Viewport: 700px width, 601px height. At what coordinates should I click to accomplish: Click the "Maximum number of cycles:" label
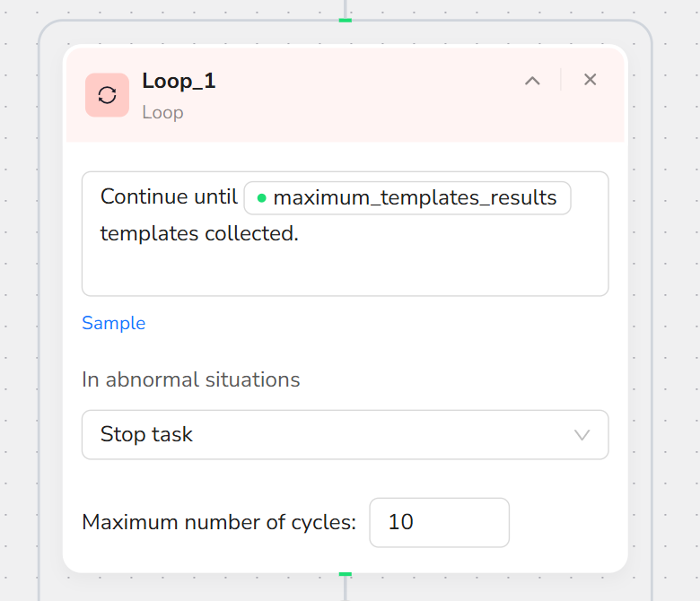tap(219, 522)
